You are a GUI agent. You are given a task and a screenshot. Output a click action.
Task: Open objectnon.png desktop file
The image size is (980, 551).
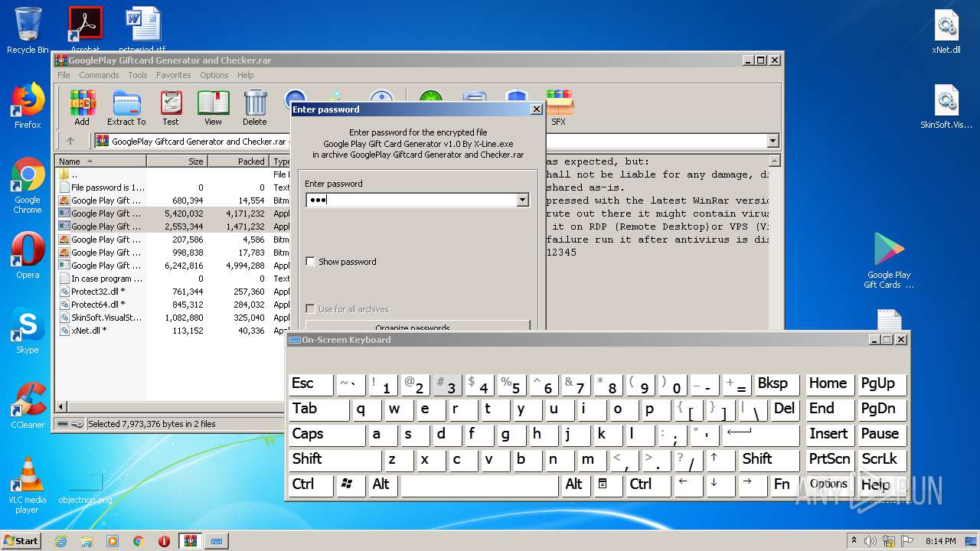(x=85, y=486)
